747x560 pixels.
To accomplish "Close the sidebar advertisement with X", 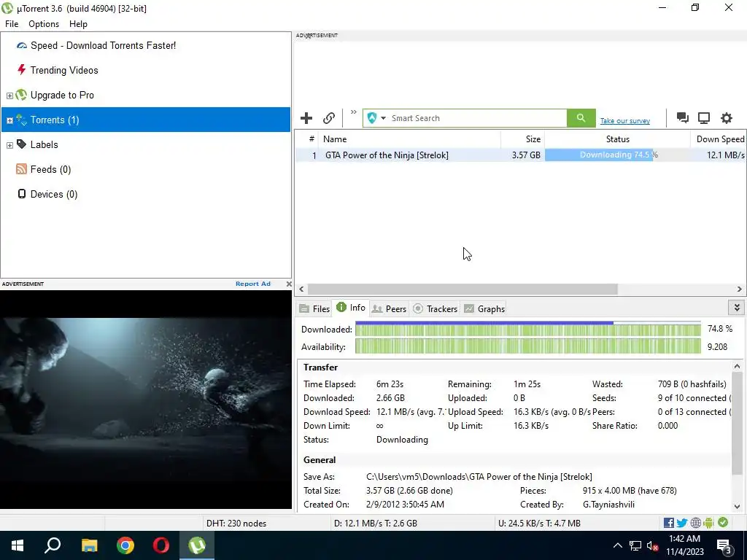I will [x=289, y=284].
